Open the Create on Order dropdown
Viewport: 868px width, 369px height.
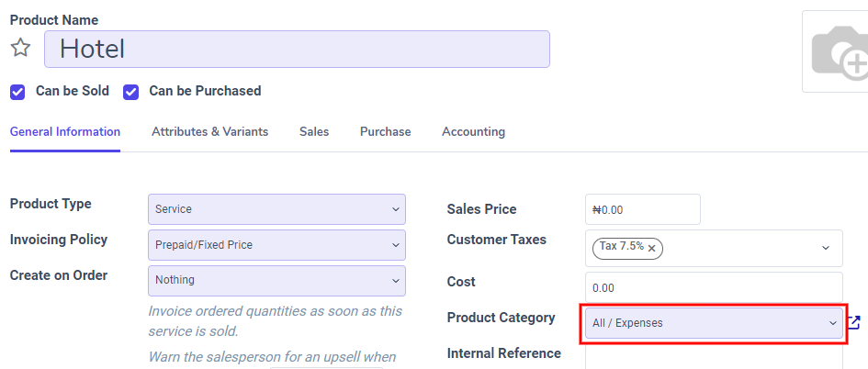pyautogui.click(x=276, y=280)
